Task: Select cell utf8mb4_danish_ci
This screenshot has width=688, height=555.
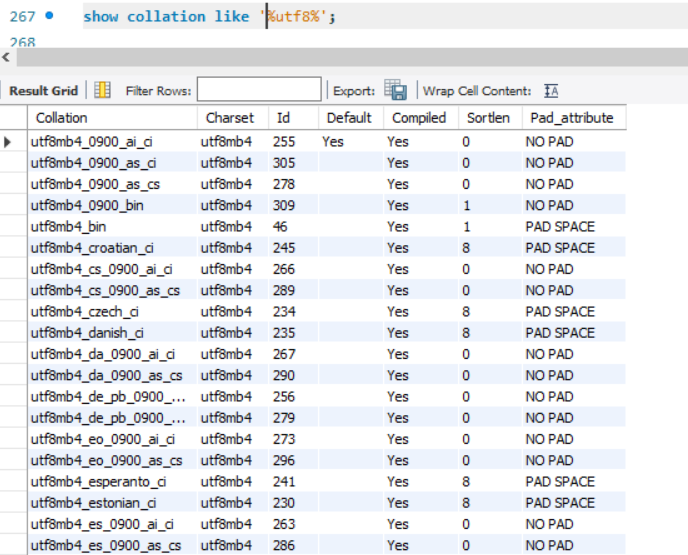Action: (x=112, y=333)
